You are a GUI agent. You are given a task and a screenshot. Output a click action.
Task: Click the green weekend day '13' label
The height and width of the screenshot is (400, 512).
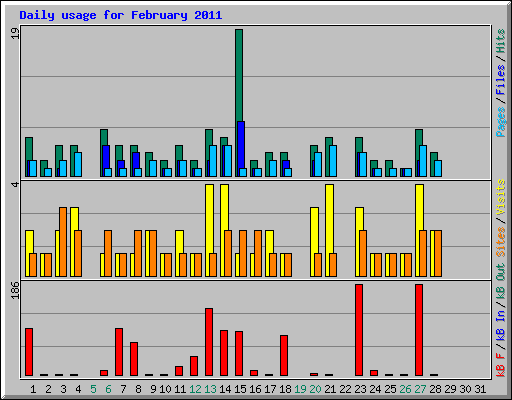click(210, 389)
